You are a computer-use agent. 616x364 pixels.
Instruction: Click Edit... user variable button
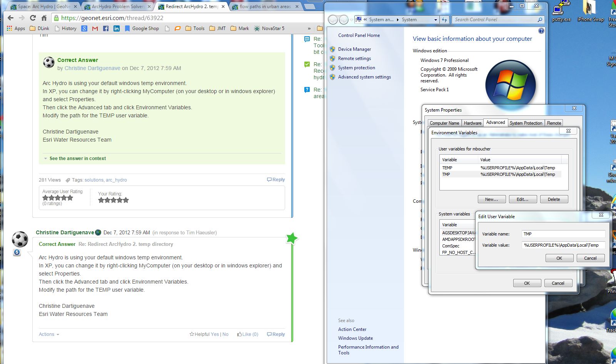523,199
